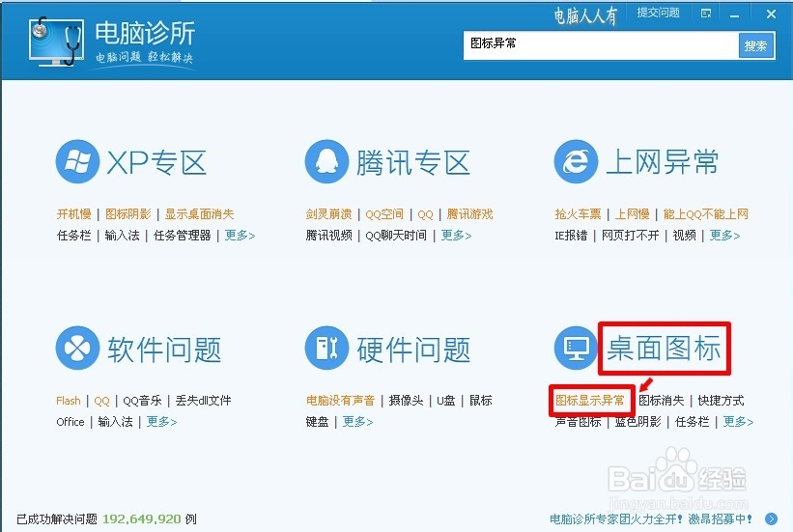Expand 更多> under 桌面图标
Image resolution: width=793 pixels, height=532 pixels.
(x=738, y=422)
